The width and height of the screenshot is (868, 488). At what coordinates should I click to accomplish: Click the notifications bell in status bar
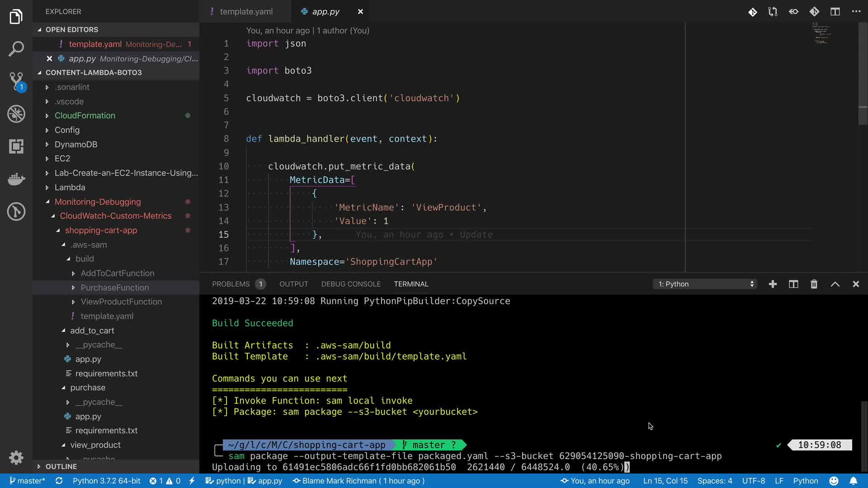853,481
